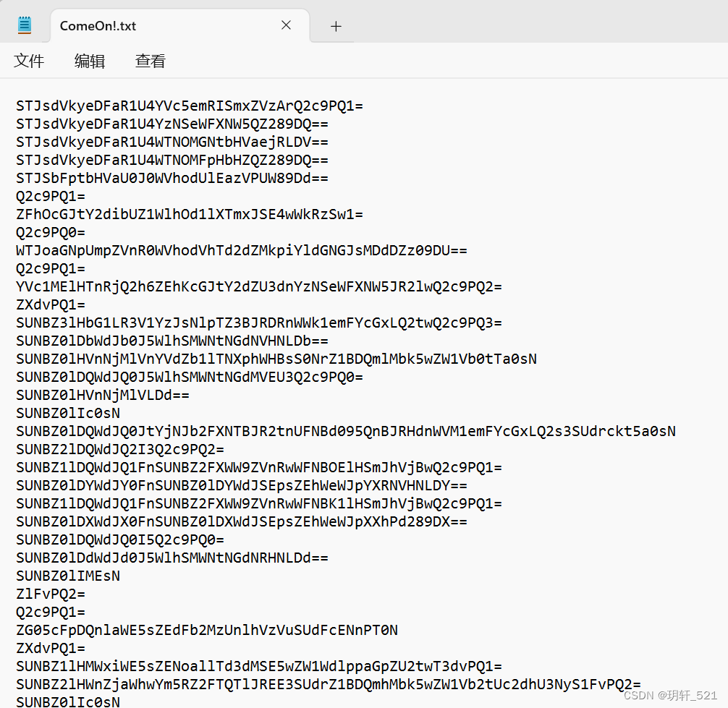Viewport: 728px width, 708px height.
Task: Click line STJsdVkyeDFaR1U4YVc5emRISmxZVzArQ2c9PQ1=
Action: pos(190,106)
